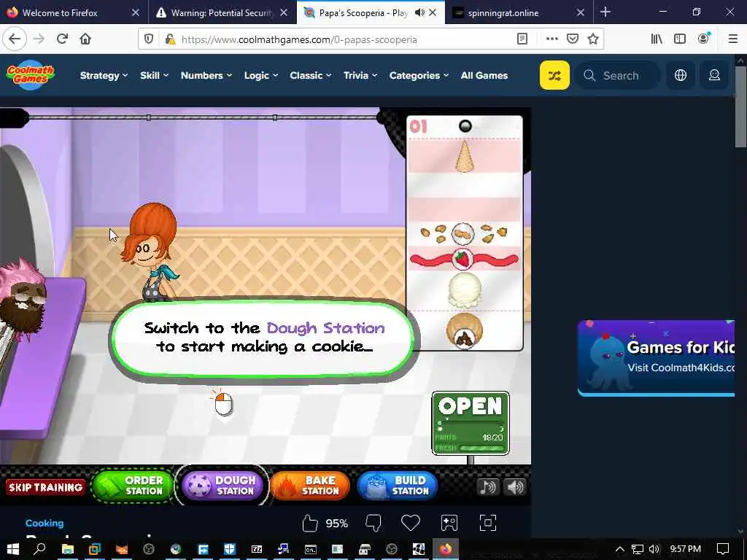This screenshot has width=747, height=560.
Task: Toggle game music note icon
Action: [x=488, y=487]
